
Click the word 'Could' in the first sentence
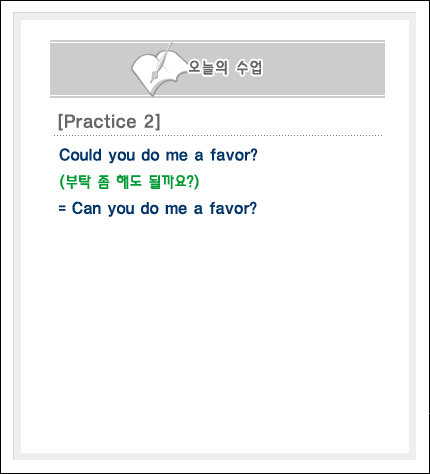(80, 155)
